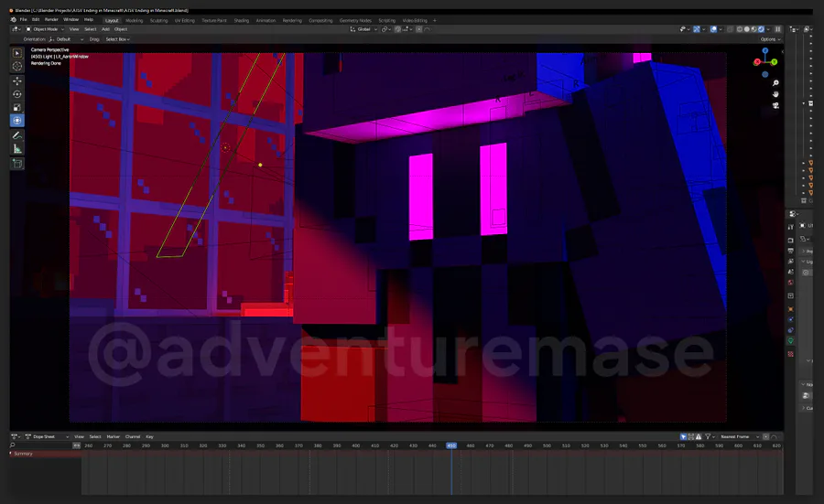This screenshot has height=504, width=824.
Task: Open dope sheet Marker menu
Action: (113, 437)
